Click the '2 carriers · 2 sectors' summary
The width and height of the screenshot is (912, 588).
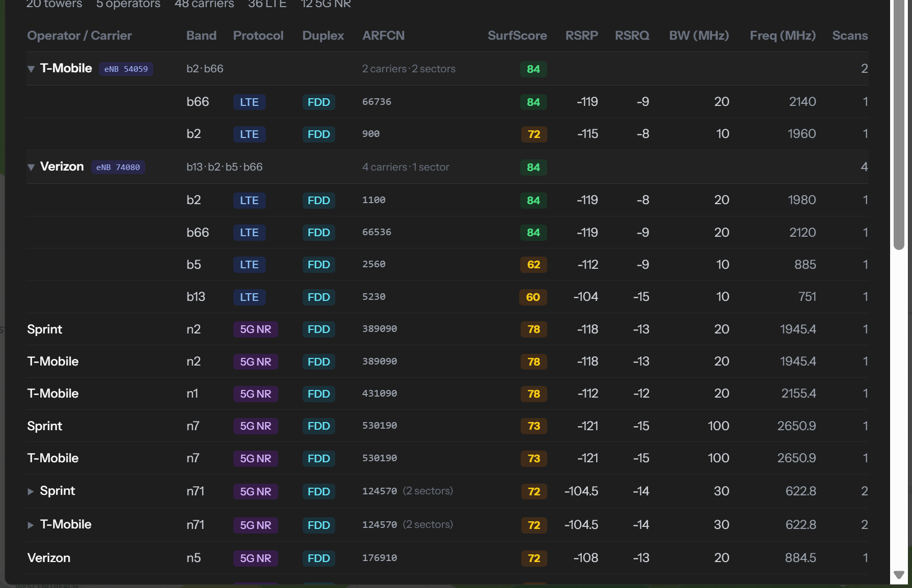coord(409,69)
